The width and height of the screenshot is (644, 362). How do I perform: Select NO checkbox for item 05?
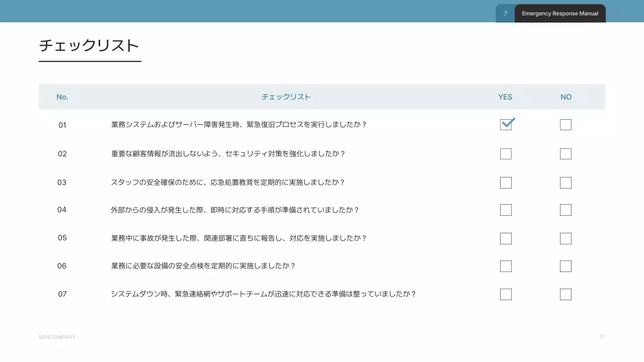tap(566, 238)
